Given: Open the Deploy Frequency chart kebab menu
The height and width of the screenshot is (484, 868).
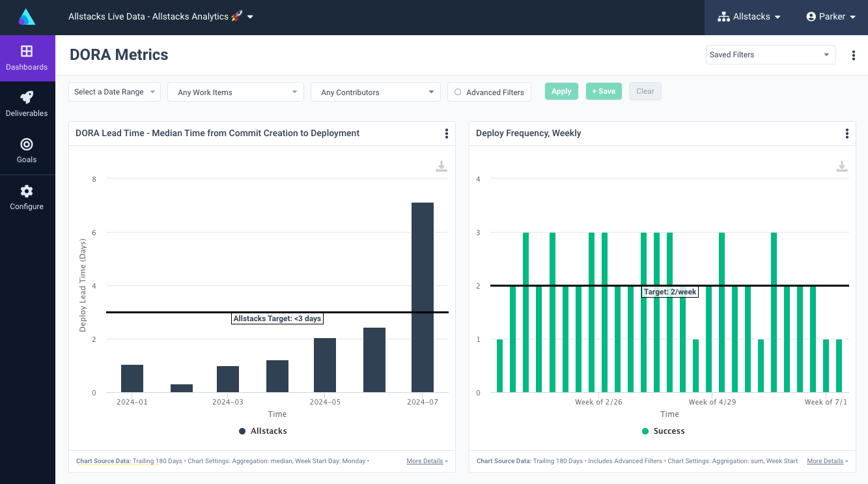Looking at the screenshot, I should tap(847, 133).
